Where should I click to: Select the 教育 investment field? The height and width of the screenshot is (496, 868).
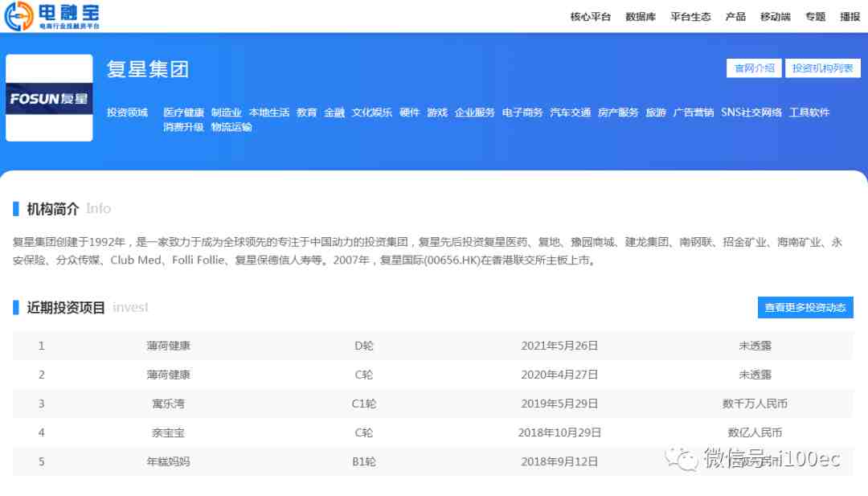307,113
